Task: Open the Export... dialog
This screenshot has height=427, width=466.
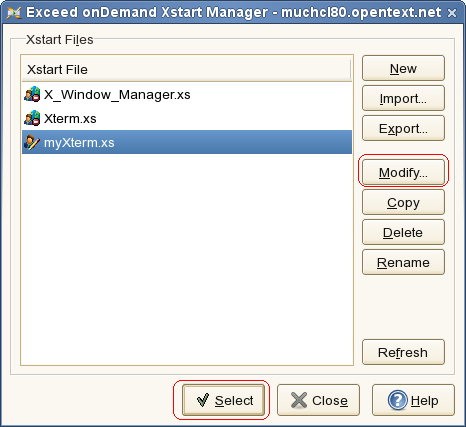Action: click(403, 128)
